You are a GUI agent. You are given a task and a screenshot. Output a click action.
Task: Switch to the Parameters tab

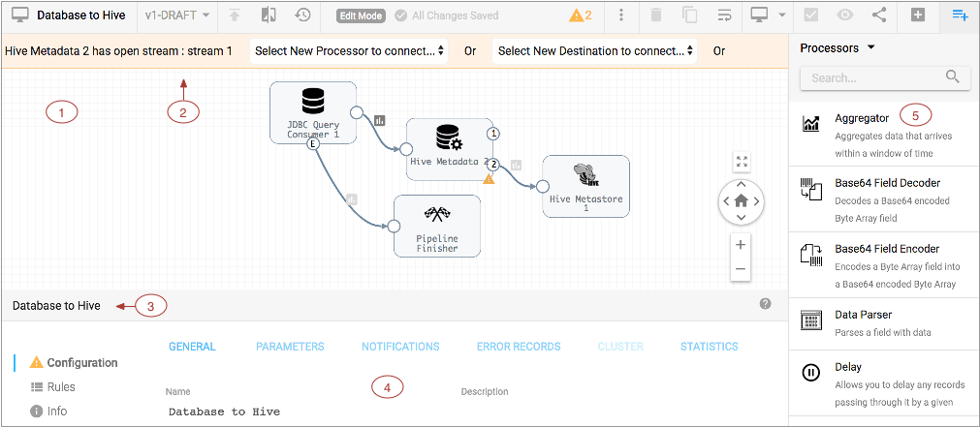[290, 347]
